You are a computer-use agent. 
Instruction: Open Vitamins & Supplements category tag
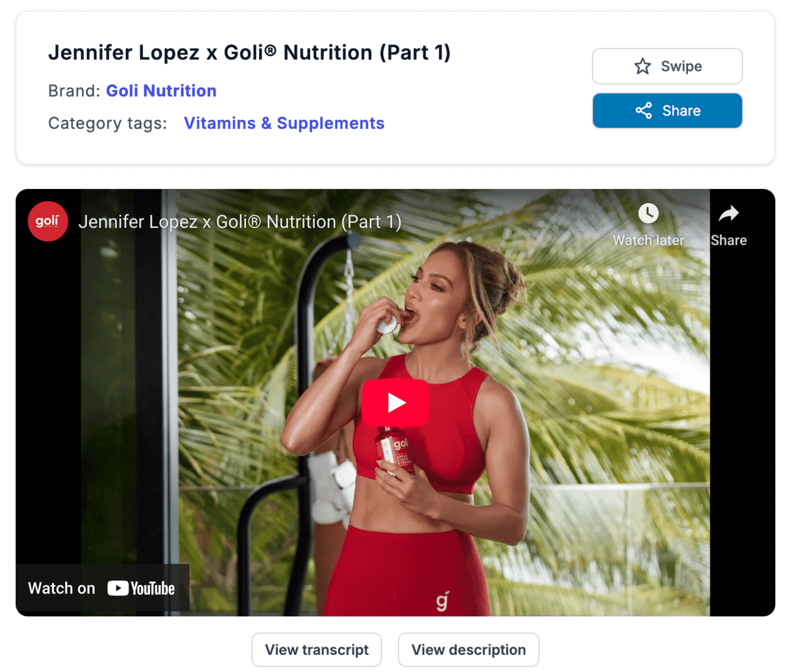pos(284,123)
